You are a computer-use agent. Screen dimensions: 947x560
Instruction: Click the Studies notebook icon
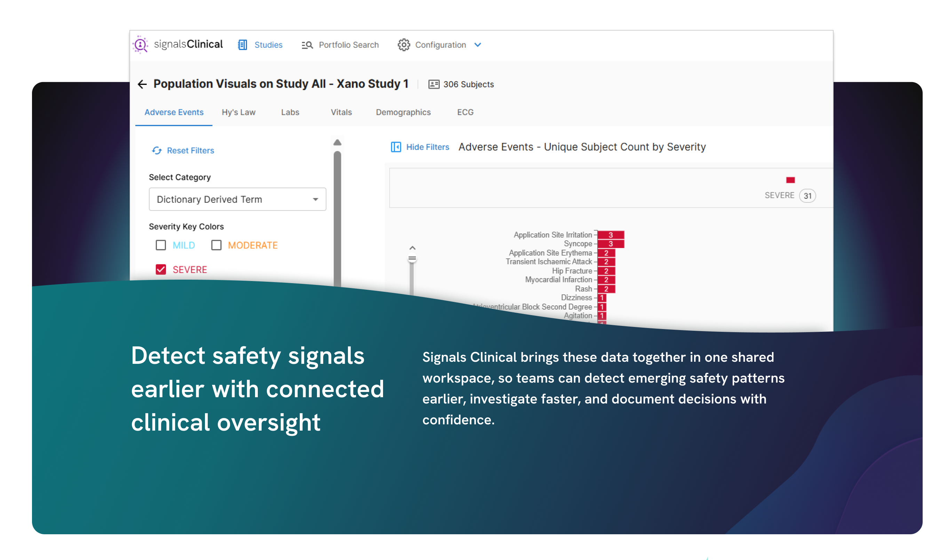242,45
